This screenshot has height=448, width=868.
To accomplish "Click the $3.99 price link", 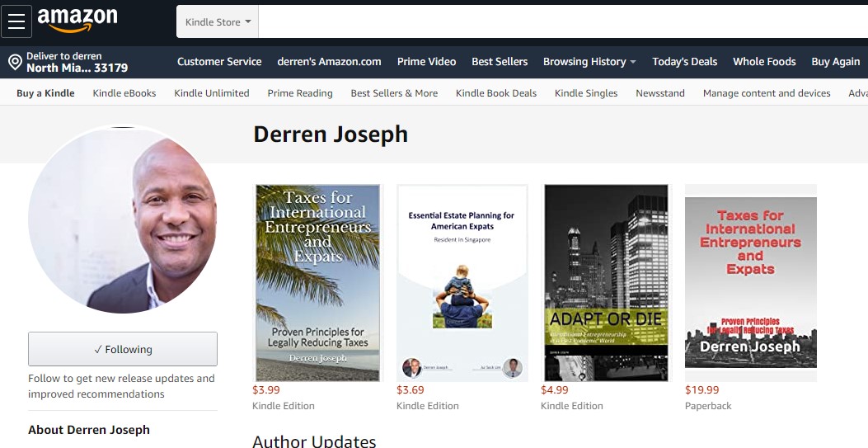I will pyautogui.click(x=266, y=390).
